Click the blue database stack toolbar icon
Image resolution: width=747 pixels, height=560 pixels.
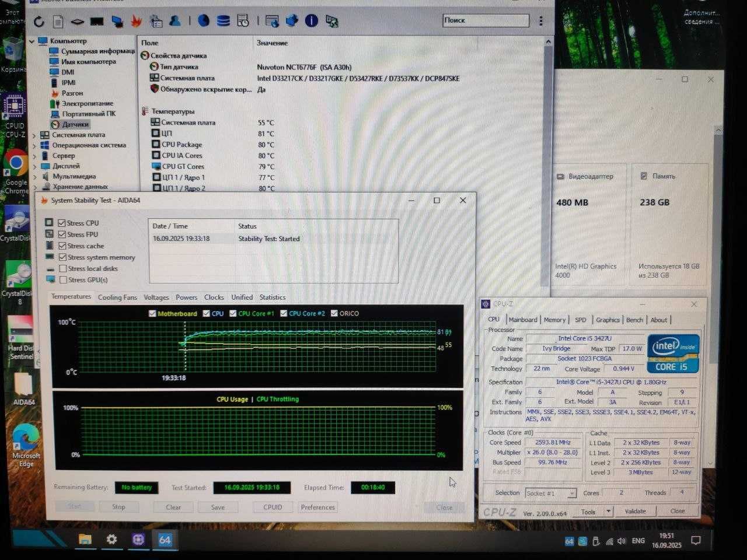tap(223, 21)
